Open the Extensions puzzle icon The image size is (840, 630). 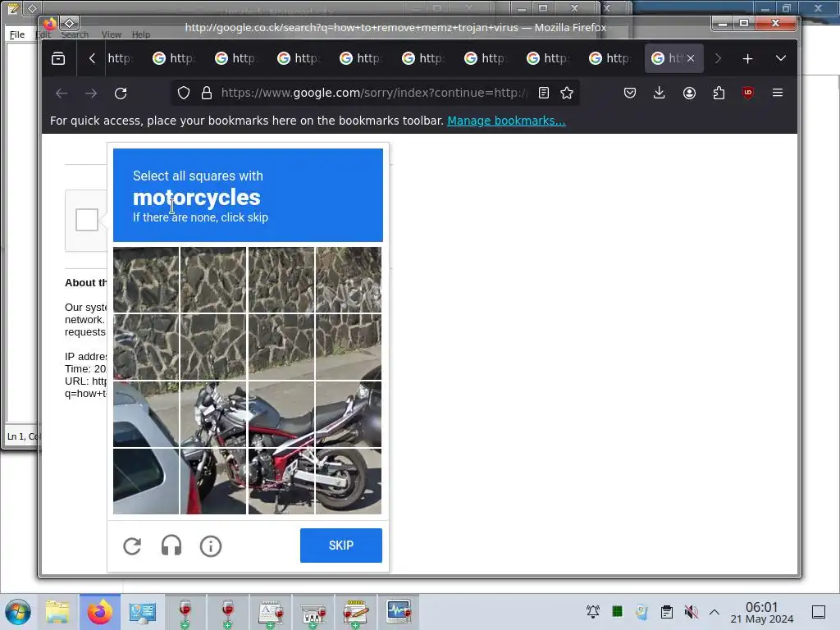pos(719,94)
